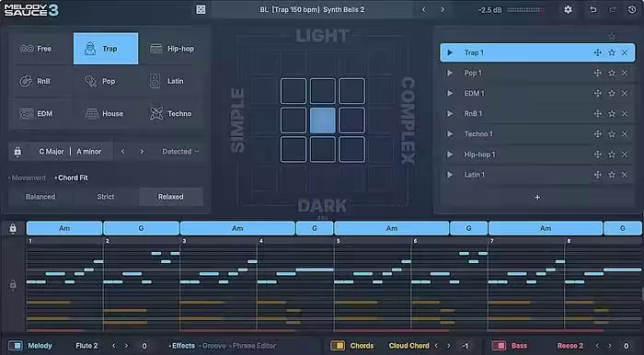Choose the Strict chord fit option
Image resolution: width=644 pixels, height=355 pixels.
tap(106, 197)
